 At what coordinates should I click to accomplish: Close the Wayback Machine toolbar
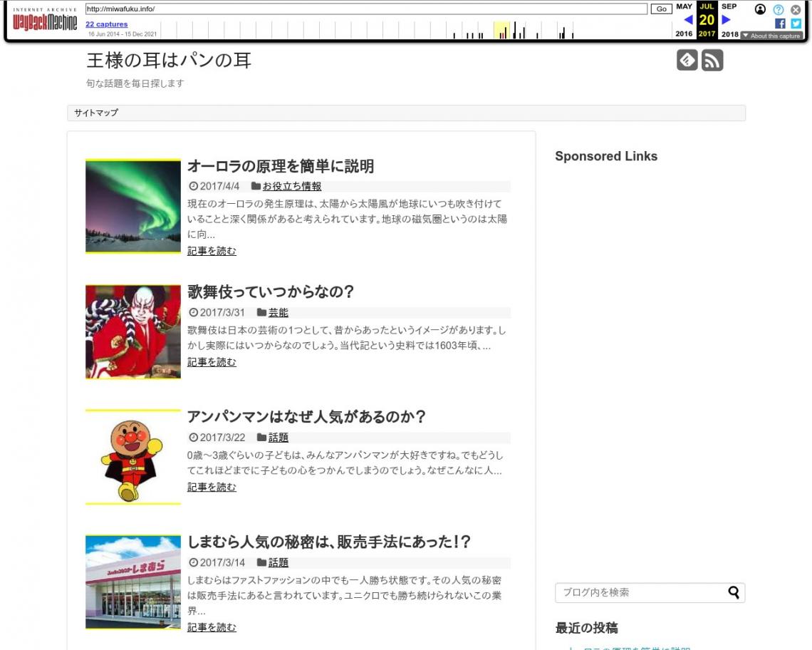pos(796,9)
